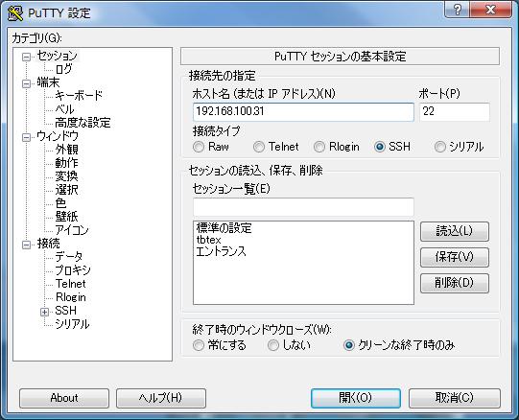Open the プロキシ settings category
The image size is (519, 420).
tap(73, 270)
